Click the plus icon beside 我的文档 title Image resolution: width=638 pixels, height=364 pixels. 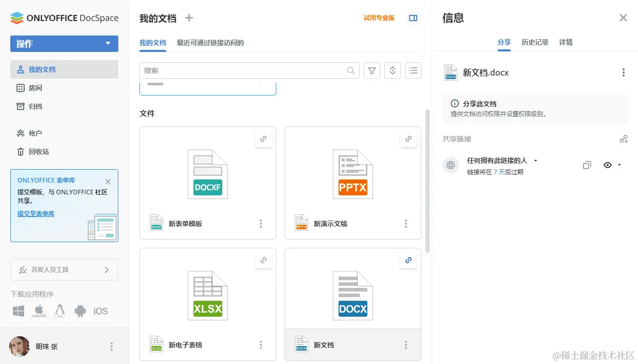pyautogui.click(x=189, y=18)
